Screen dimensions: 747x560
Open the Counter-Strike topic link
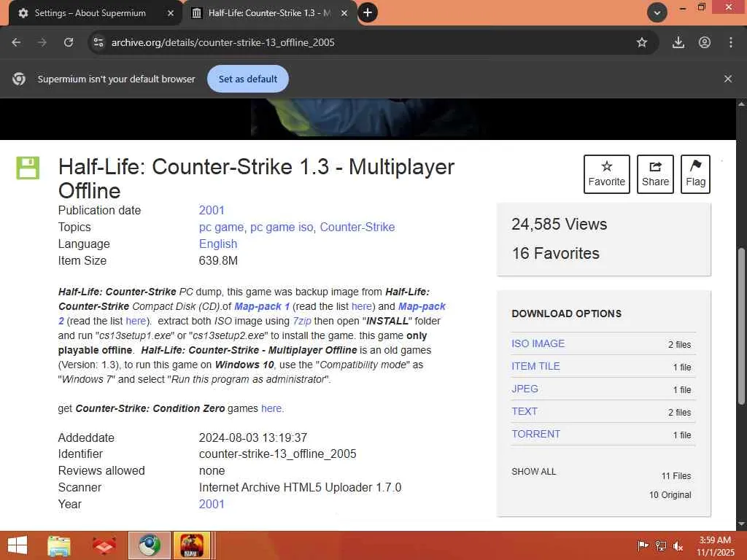[357, 227]
